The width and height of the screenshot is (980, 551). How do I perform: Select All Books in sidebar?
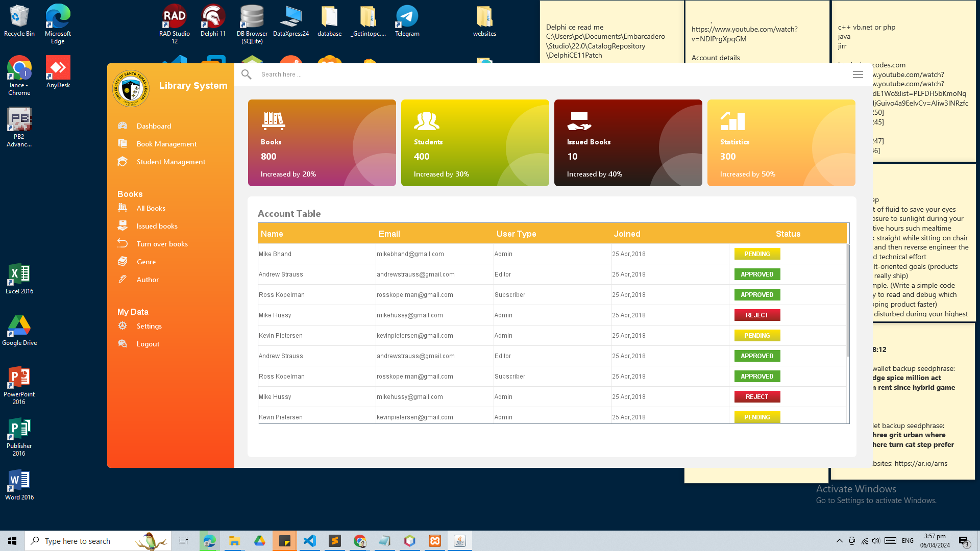(151, 208)
